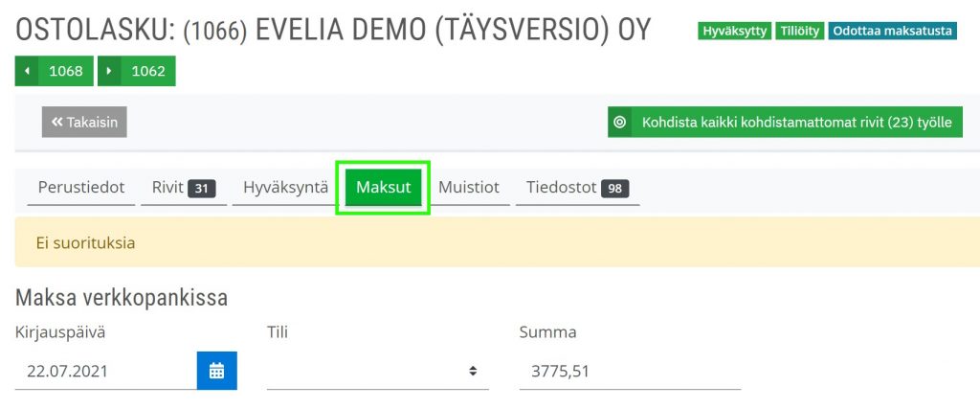Select the Maksut tab
The width and height of the screenshot is (980, 409).
[383, 187]
